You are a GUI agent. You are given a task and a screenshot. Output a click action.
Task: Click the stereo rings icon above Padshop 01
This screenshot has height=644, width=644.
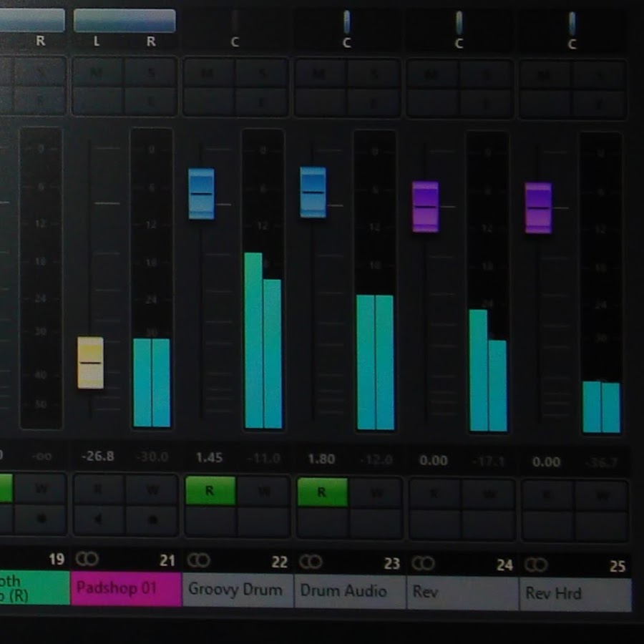coord(87,559)
